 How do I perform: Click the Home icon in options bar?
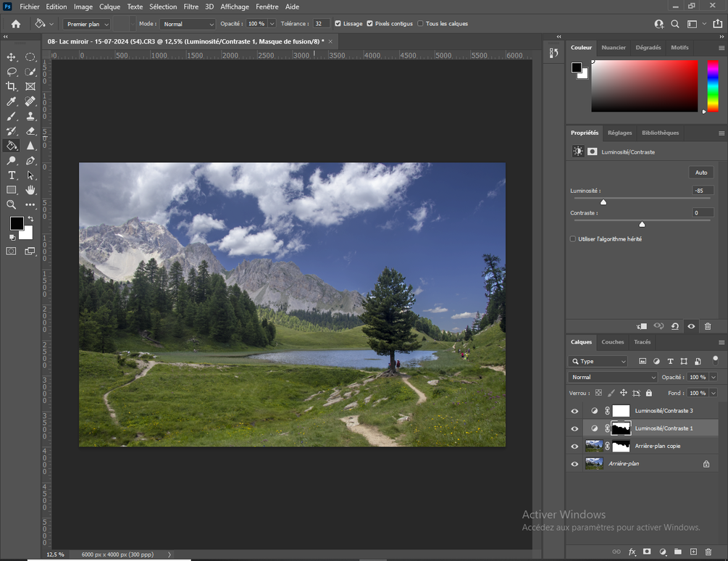(x=16, y=24)
